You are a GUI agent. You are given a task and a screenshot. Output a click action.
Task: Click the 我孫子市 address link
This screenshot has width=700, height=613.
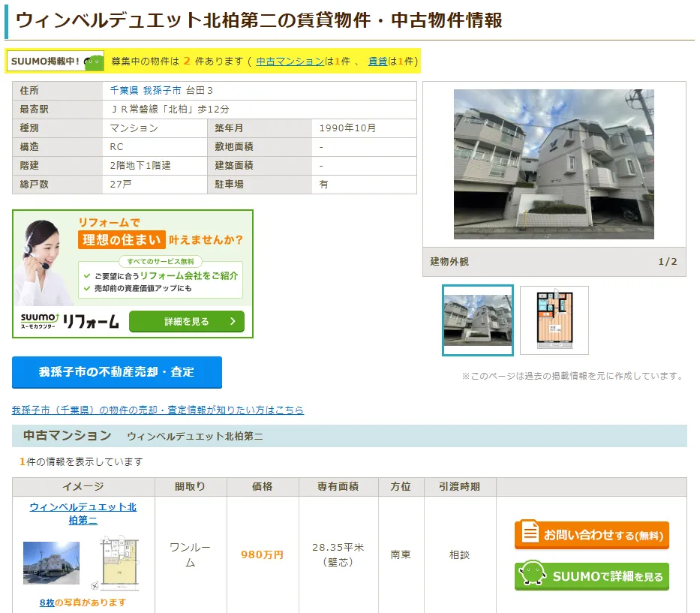pos(162,90)
